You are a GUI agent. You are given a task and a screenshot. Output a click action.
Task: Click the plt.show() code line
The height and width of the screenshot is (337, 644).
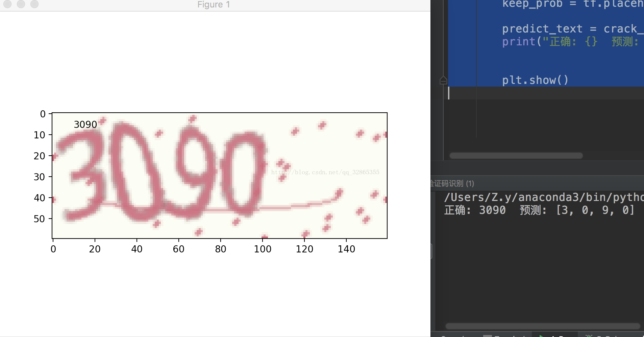coord(535,80)
